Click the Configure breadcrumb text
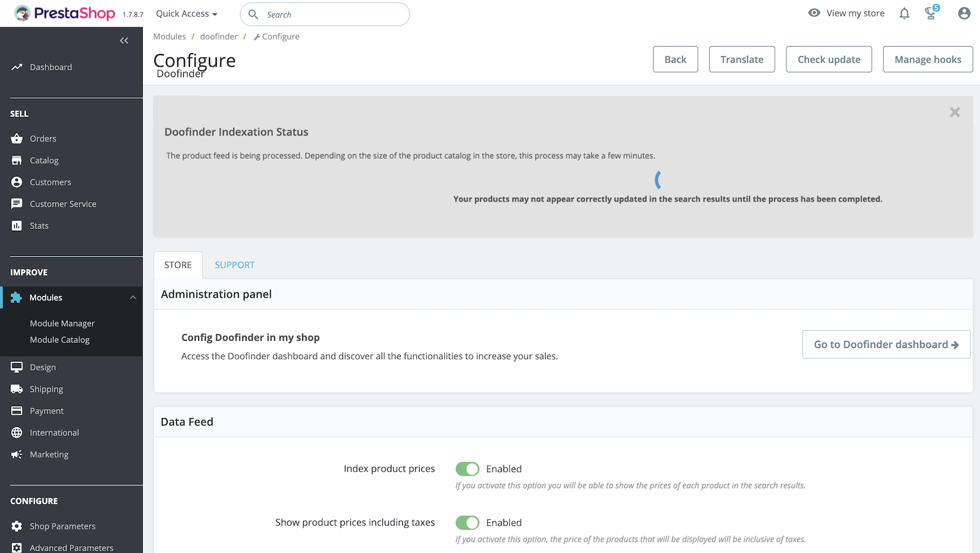Image resolution: width=980 pixels, height=553 pixels. pyautogui.click(x=281, y=37)
